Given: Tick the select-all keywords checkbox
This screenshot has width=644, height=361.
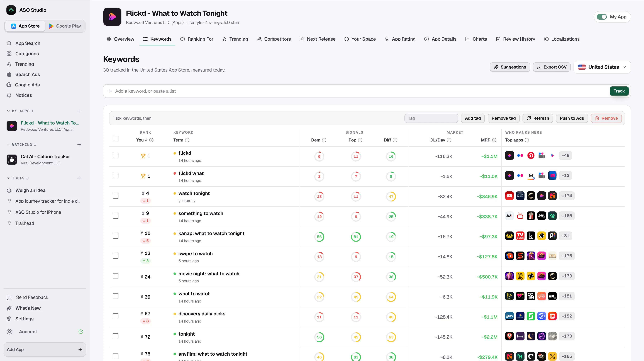Looking at the screenshot, I should (x=116, y=138).
